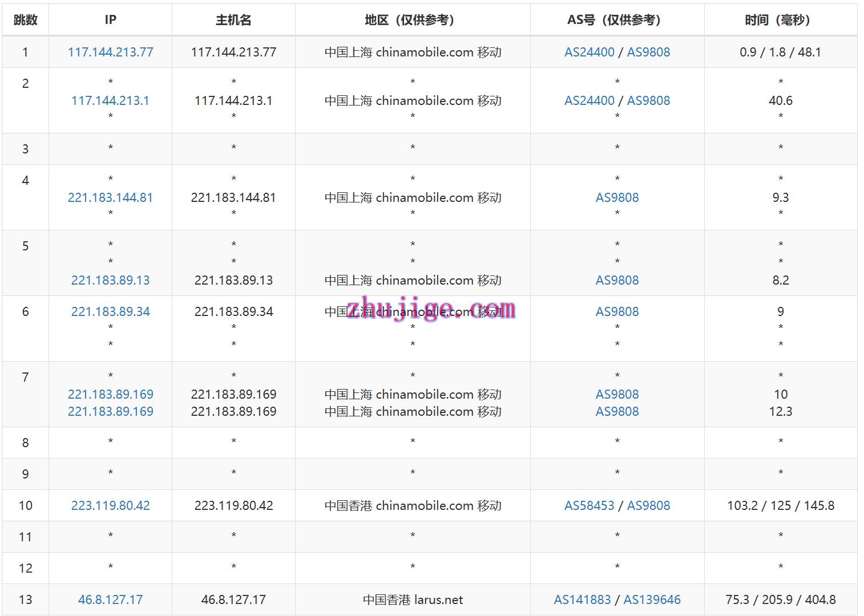Screen dimensions: 864x616
Task: Open AS24400 link in hop 1 row
Action: (589, 52)
